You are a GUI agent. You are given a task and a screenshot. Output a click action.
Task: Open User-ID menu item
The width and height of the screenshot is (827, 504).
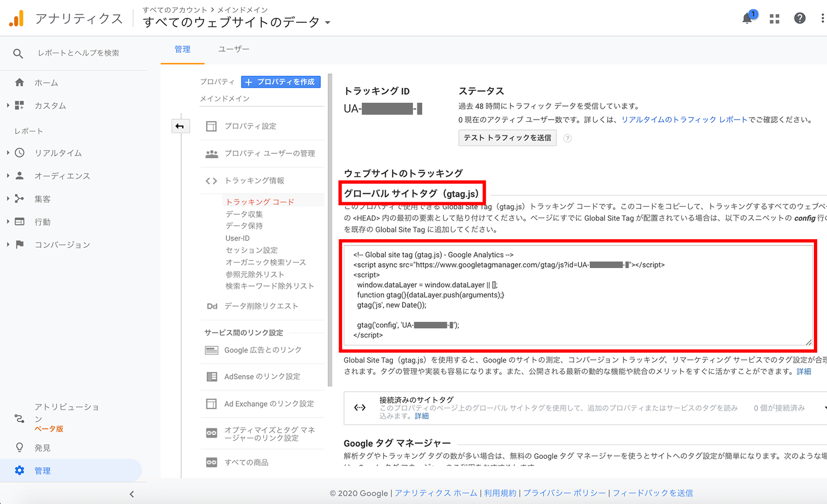point(238,238)
